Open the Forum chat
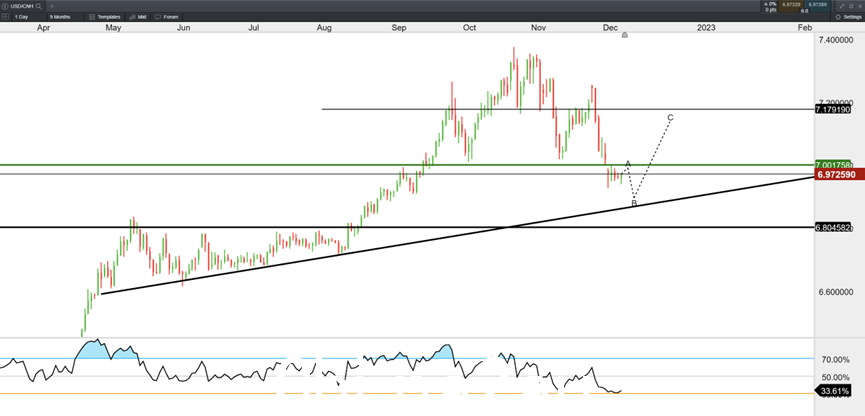 (166, 17)
